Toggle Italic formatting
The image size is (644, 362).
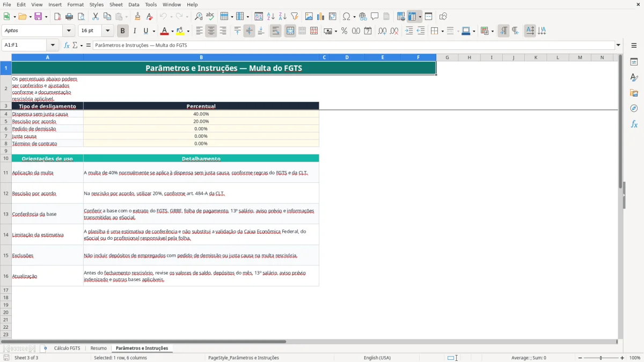click(135, 31)
